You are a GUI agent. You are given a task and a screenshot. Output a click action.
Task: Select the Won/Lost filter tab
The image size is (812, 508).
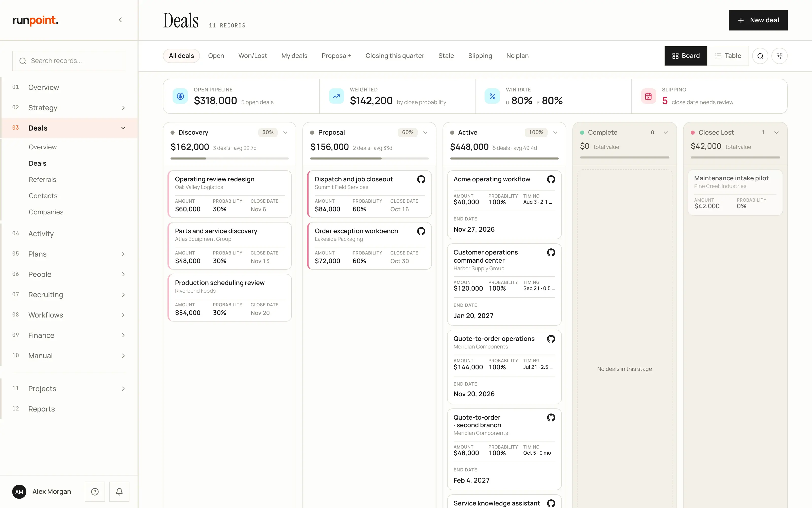(x=253, y=56)
